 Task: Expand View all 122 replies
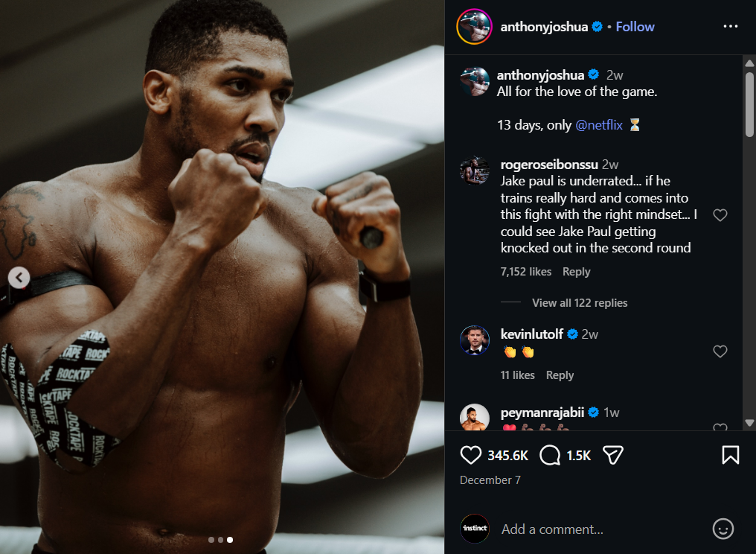click(x=580, y=303)
